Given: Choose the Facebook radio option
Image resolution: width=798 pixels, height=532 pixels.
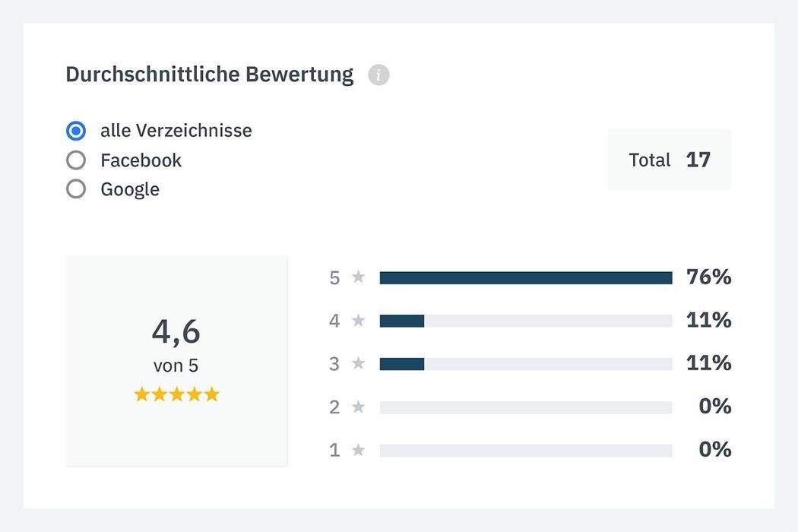Looking at the screenshot, I should (x=76, y=160).
